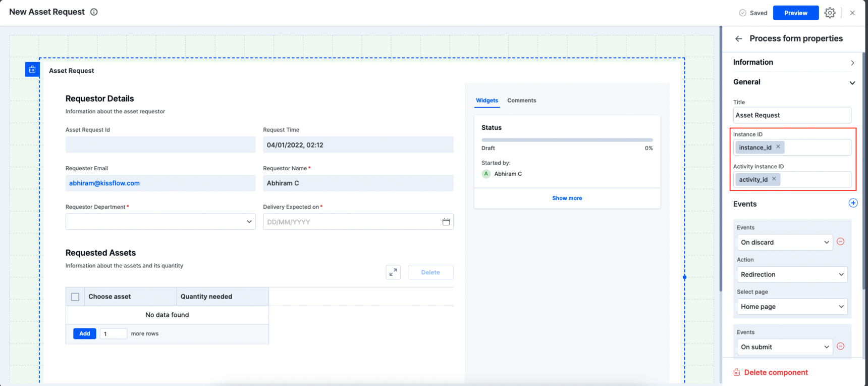Expand the Requested Assets table view
The width and height of the screenshot is (868, 386).
click(x=393, y=272)
